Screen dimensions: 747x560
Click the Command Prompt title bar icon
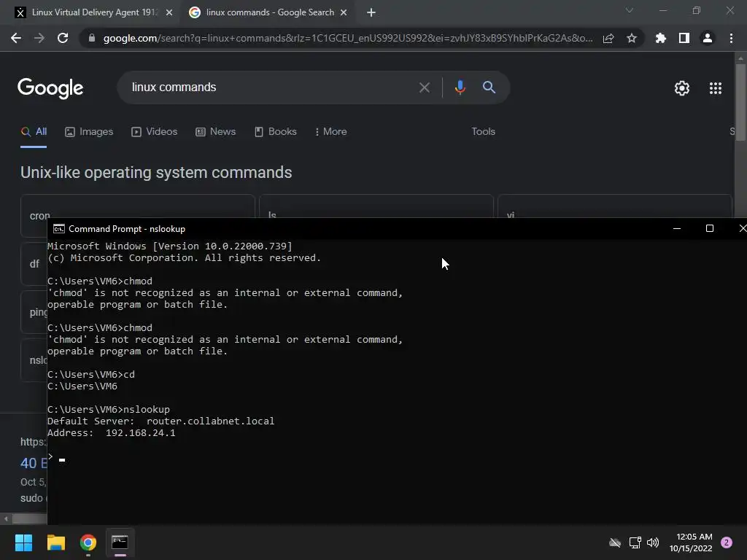pos(58,229)
